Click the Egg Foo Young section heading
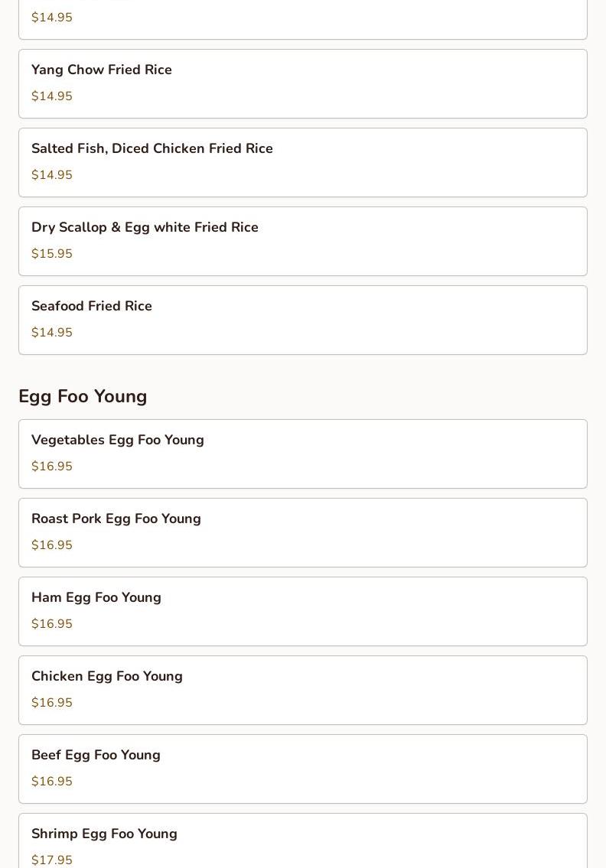 pyautogui.click(x=83, y=396)
